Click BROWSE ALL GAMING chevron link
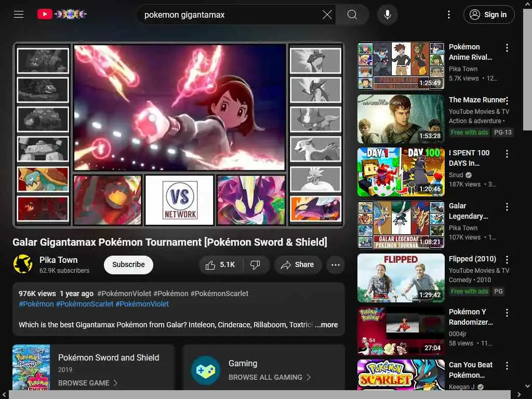This screenshot has height=399, width=532. (270, 377)
